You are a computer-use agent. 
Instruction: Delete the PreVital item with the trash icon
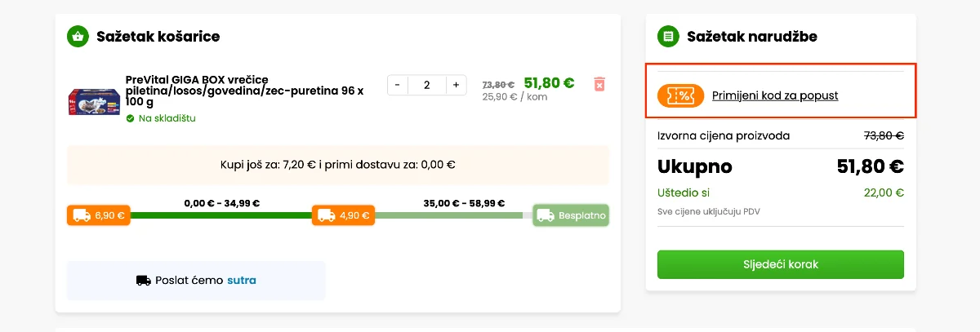click(x=599, y=84)
